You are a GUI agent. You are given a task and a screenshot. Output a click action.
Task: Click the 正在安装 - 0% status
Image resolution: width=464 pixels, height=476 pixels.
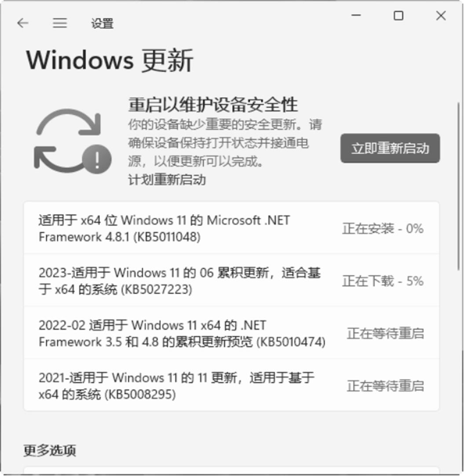point(383,229)
